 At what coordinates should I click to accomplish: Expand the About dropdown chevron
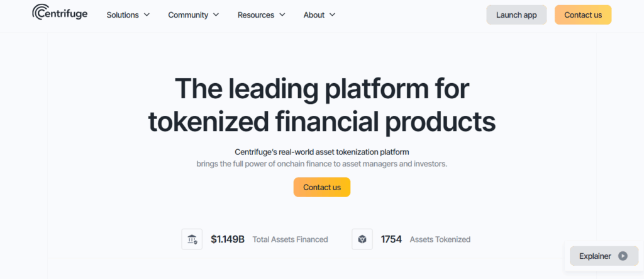click(x=332, y=14)
